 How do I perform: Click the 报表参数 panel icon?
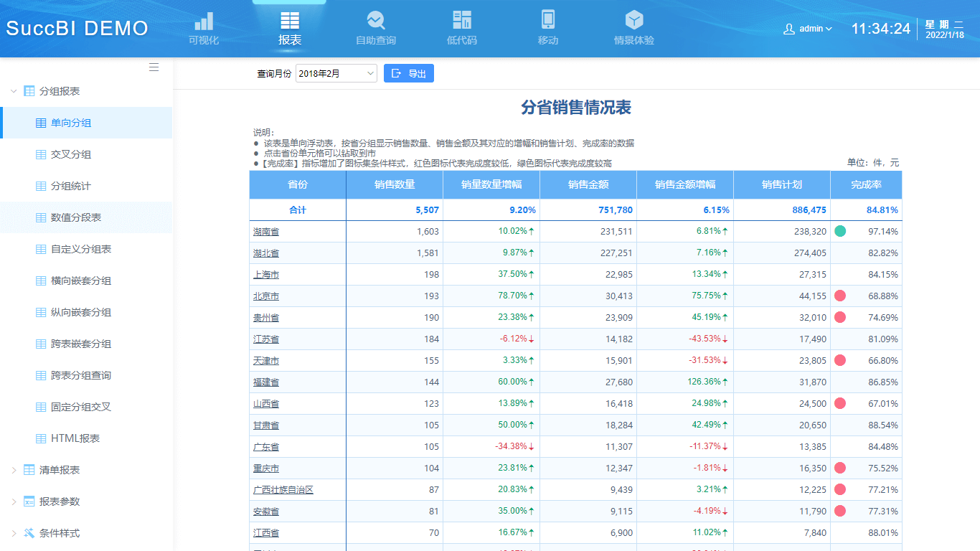(x=29, y=501)
